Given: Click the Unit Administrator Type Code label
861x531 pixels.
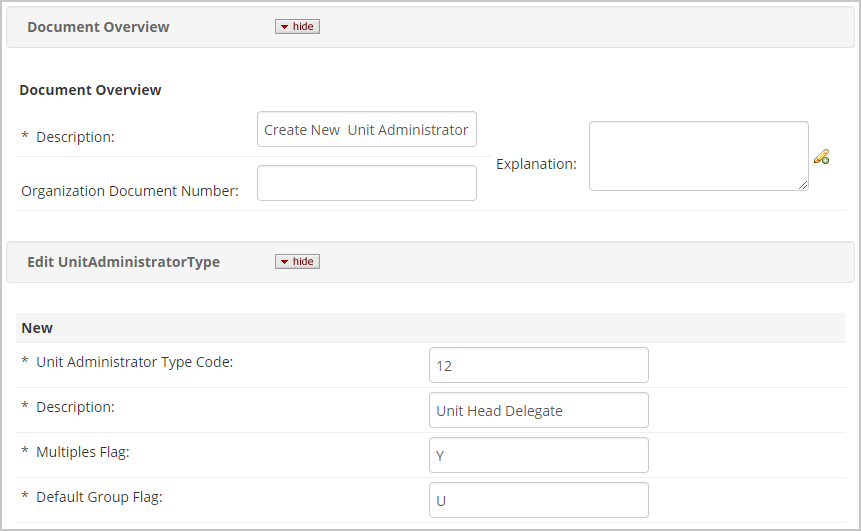Looking at the screenshot, I should 135,362.
